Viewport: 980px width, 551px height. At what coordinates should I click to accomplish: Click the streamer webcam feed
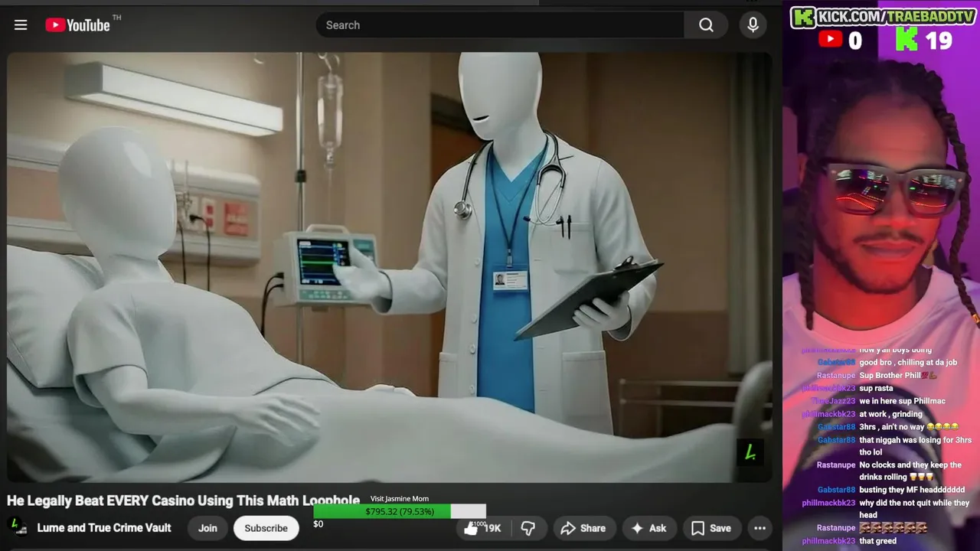coord(881,199)
